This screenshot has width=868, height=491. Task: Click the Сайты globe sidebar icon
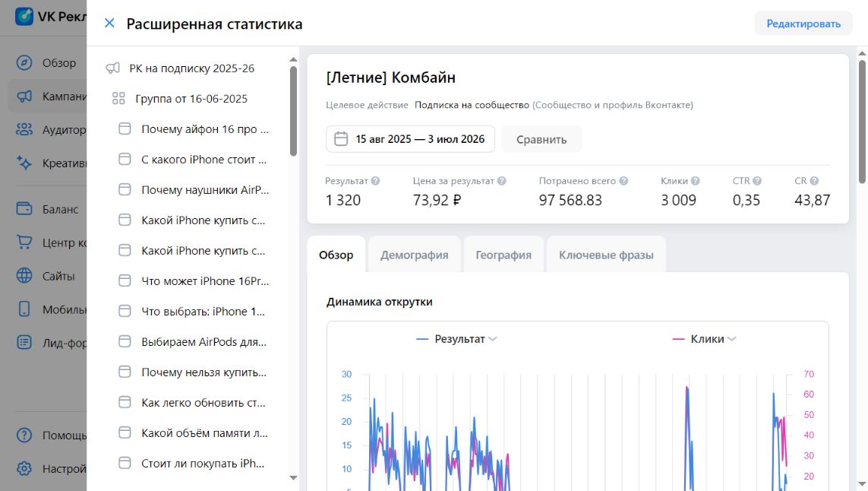pyautogui.click(x=24, y=275)
